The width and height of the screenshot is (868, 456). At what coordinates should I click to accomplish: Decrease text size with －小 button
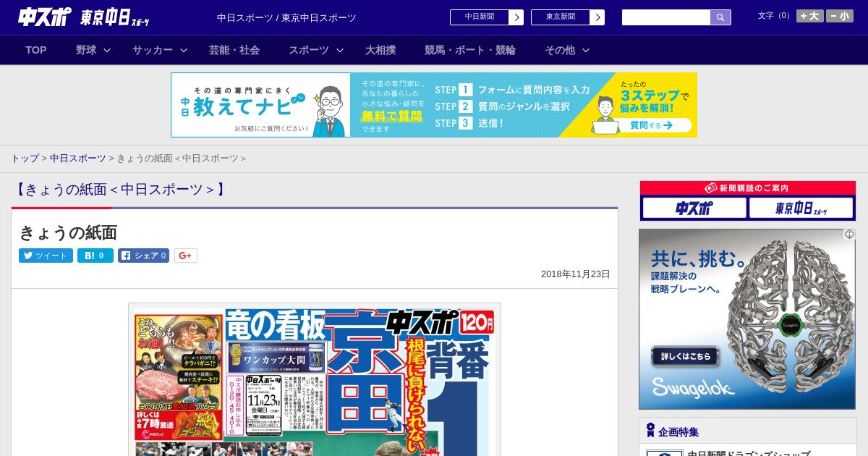point(840,16)
